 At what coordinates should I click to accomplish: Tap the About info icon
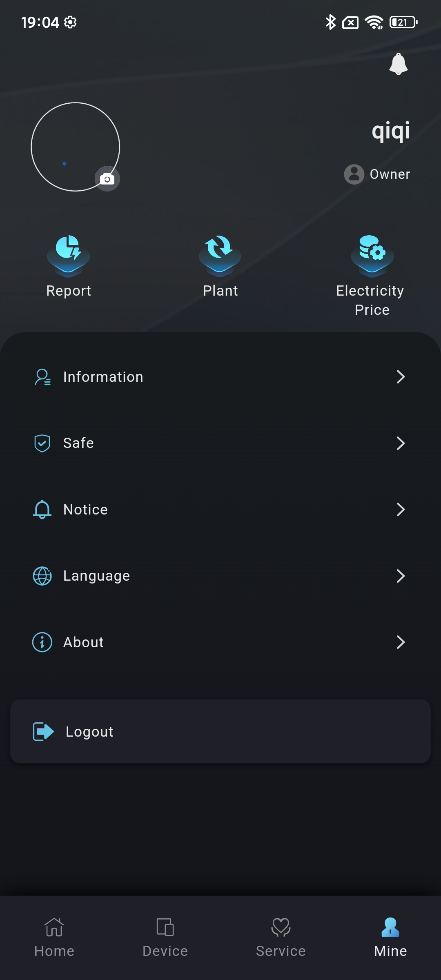pyautogui.click(x=42, y=642)
